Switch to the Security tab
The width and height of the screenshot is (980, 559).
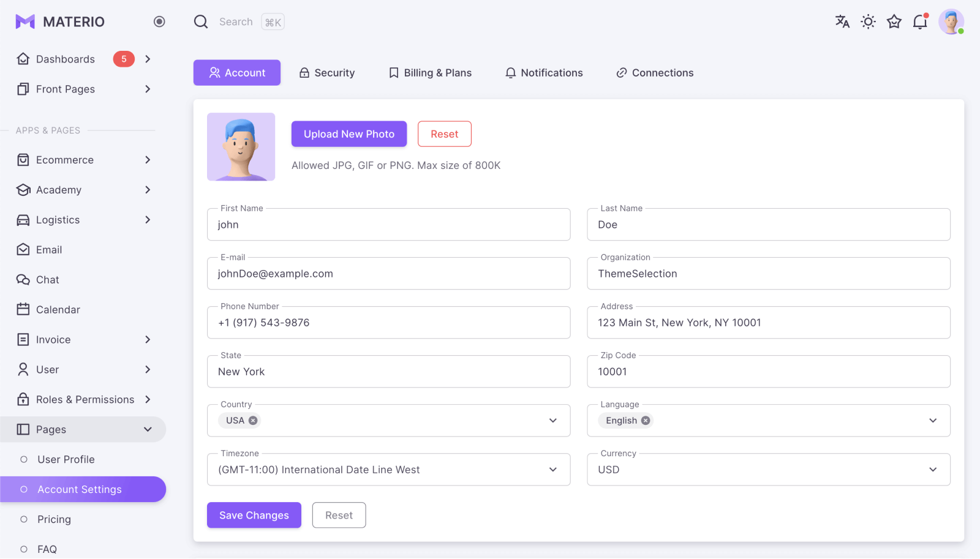(327, 73)
